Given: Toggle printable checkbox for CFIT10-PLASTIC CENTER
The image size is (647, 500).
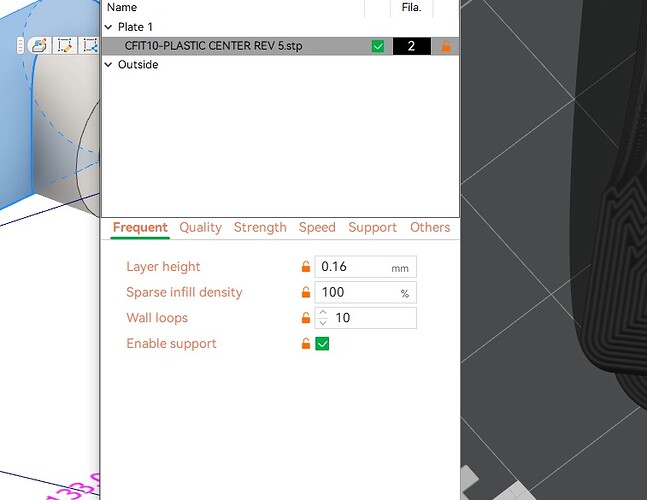Looking at the screenshot, I should point(378,46).
